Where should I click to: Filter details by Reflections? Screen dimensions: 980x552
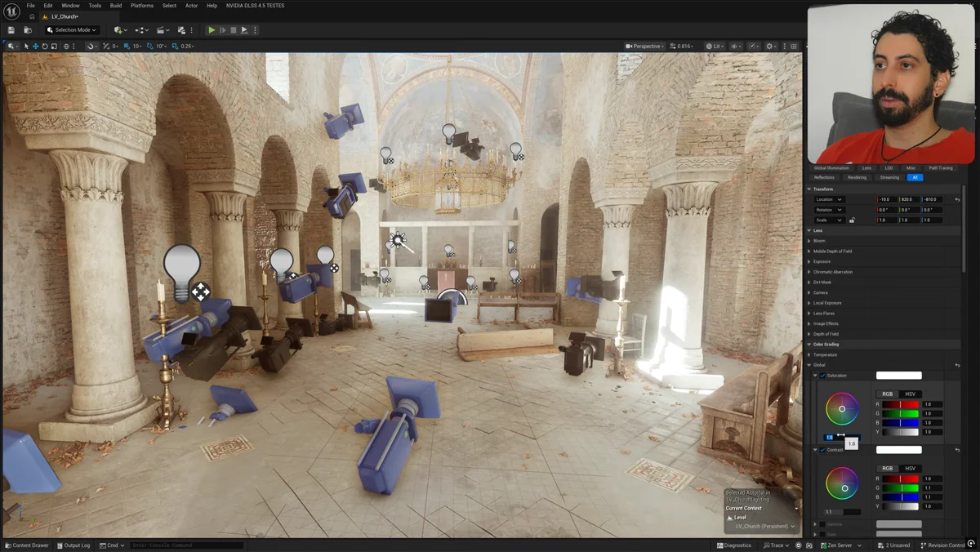[x=824, y=177]
